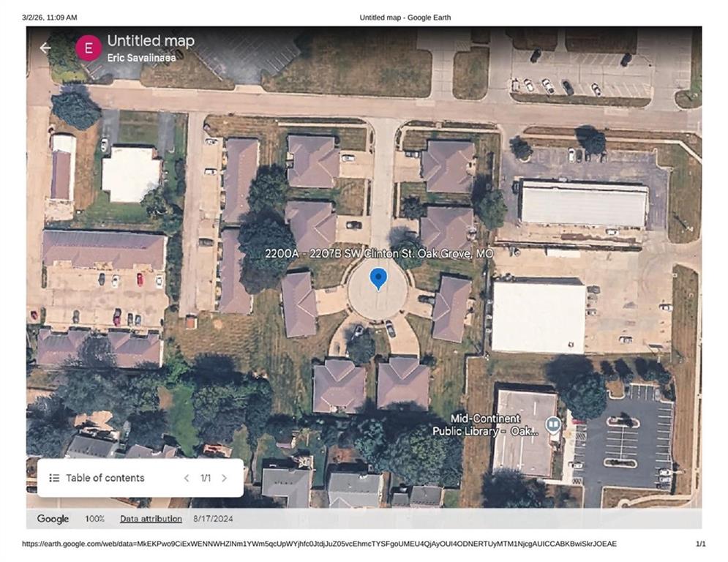
Task: Advance with the right pagination chevron
Action: [225, 478]
